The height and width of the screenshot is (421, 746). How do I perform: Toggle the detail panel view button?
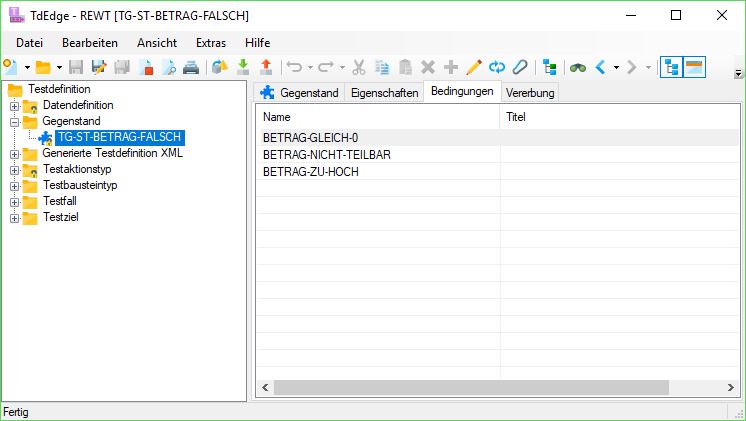click(694, 68)
